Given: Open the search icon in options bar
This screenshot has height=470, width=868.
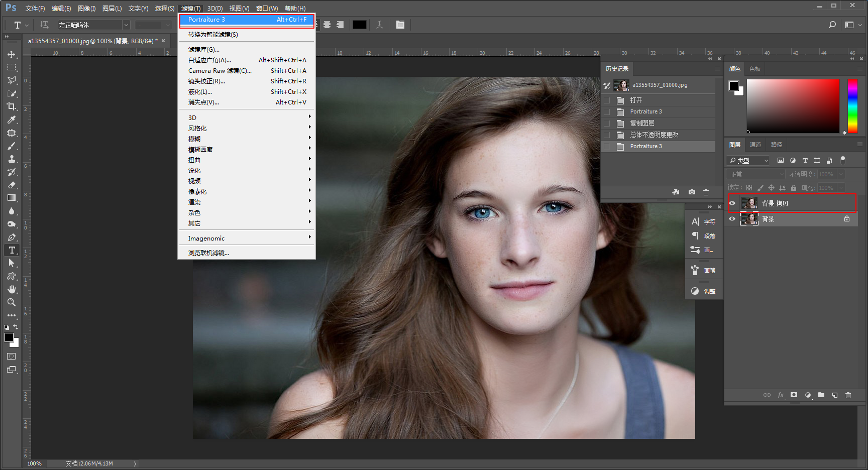Looking at the screenshot, I should coord(832,25).
